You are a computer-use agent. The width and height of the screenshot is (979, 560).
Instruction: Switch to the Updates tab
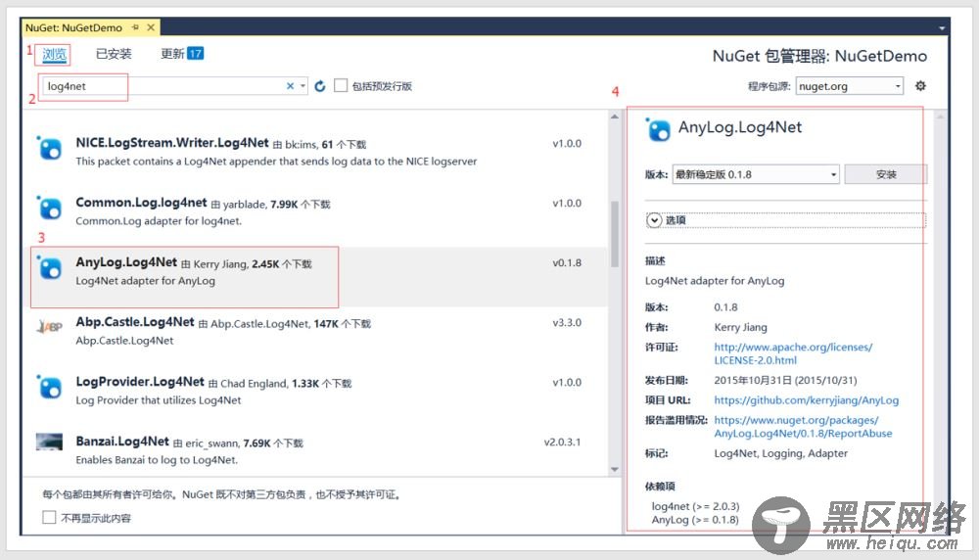click(182, 54)
